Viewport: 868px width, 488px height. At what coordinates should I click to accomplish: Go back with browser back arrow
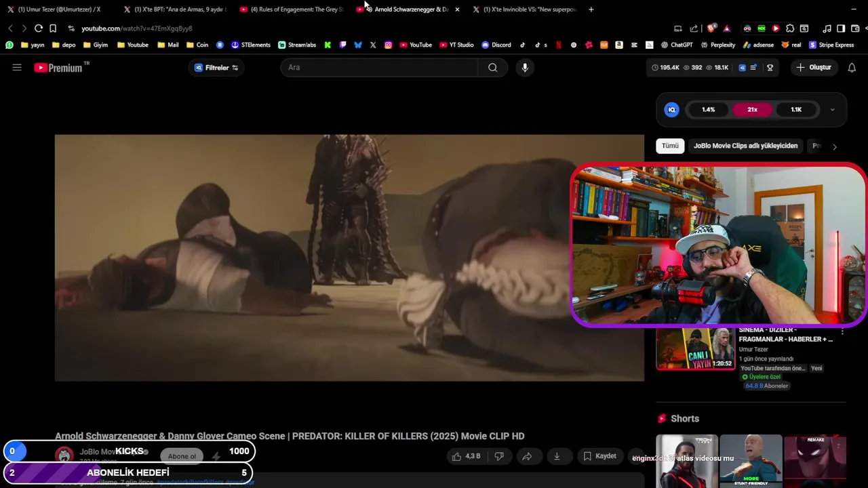point(10,28)
